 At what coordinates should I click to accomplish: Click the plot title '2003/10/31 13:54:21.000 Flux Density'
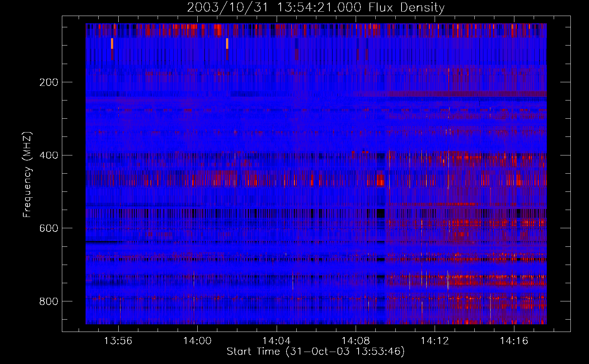(x=316, y=8)
